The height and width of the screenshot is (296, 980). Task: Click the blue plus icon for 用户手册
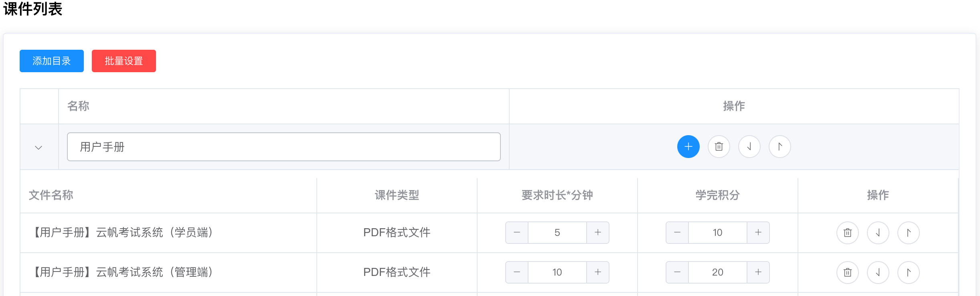click(688, 147)
